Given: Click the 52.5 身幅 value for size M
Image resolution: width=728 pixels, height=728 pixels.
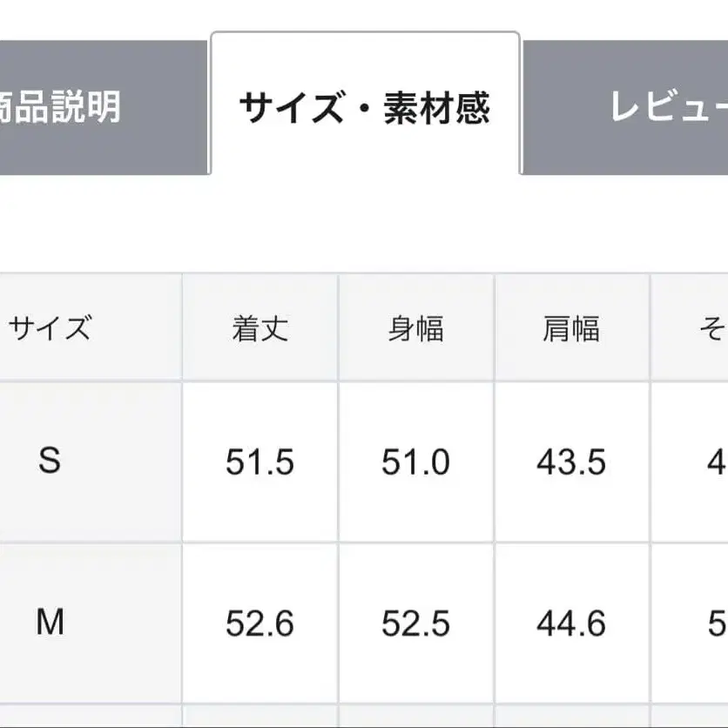Looking at the screenshot, I should [x=415, y=622].
